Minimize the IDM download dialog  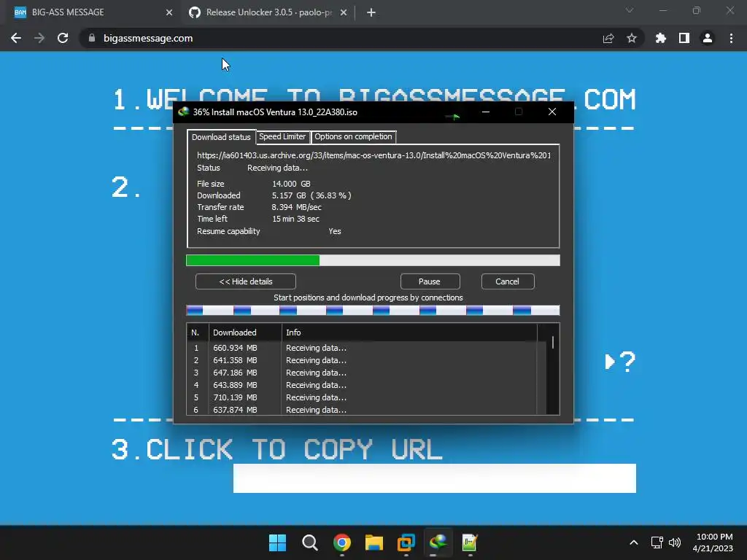coord(485,112)
